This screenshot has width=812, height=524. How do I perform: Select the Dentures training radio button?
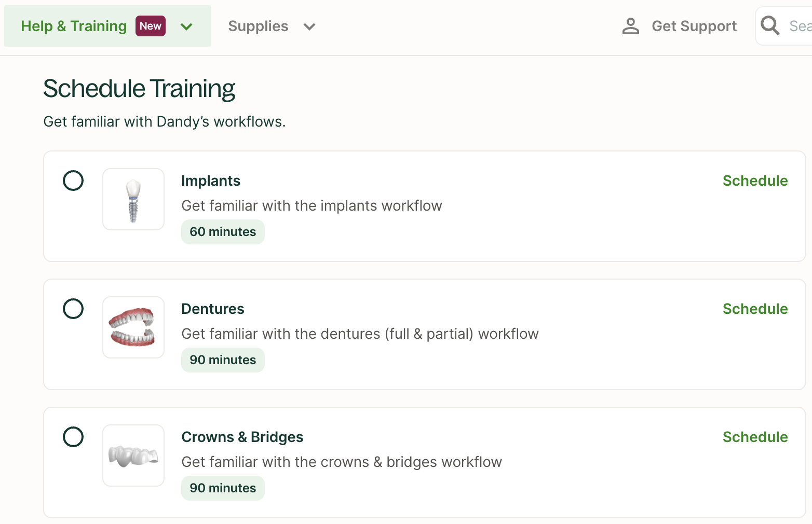tap(73, 309)
